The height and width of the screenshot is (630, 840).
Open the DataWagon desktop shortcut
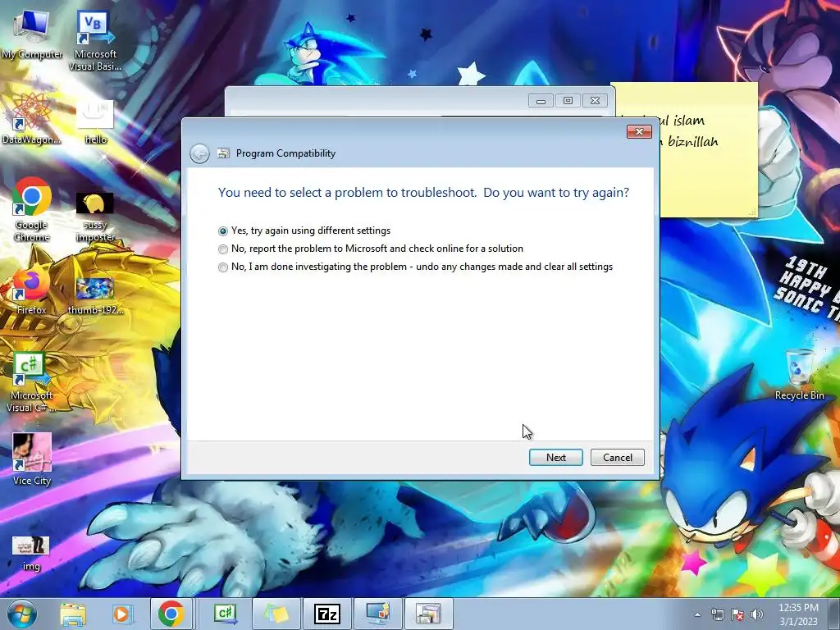32,119
